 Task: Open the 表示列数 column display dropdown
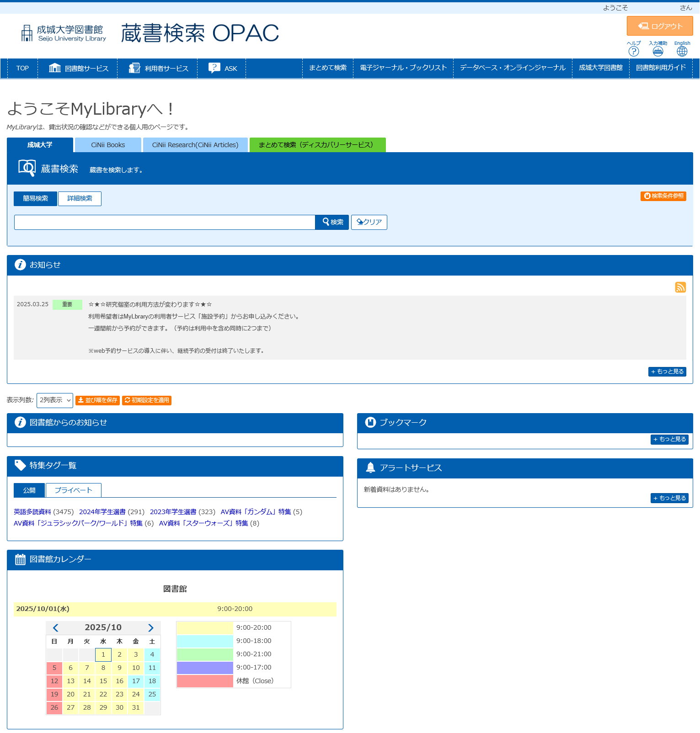pos(55,400)
